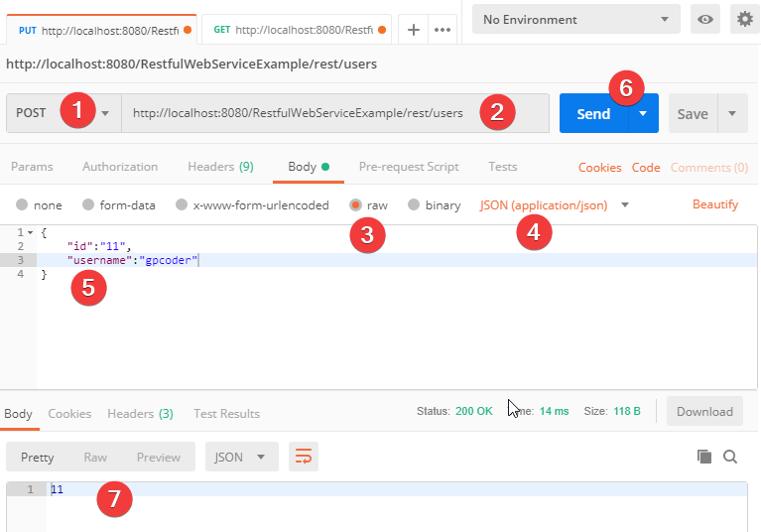Image resolution: width=761 pixels, height=532 pixels.
Task: Select binary body type radio
Action: 414,204
